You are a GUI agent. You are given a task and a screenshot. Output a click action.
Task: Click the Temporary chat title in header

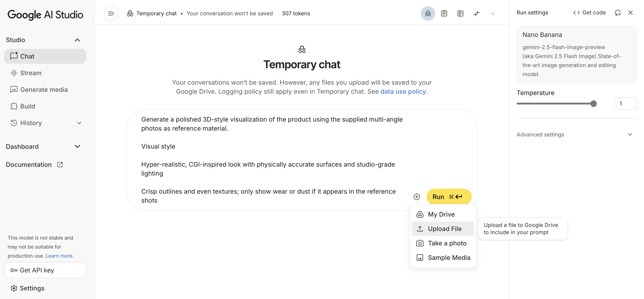coord(156,14)
